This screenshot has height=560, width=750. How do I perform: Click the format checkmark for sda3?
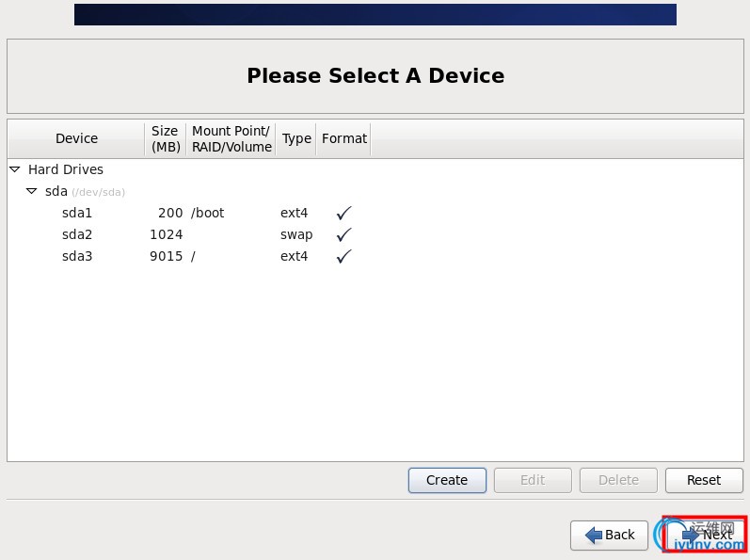pos(343,256)
